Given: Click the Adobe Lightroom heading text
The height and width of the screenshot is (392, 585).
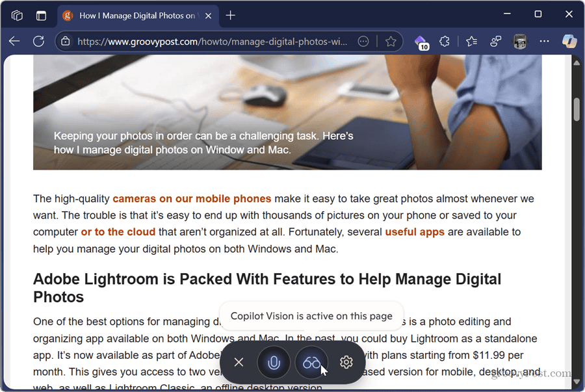Looking at the screenshot, I should coord(267,288).
